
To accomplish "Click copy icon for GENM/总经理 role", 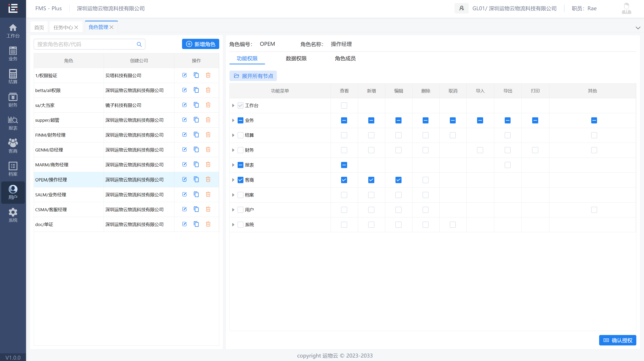I will [x=196, y=150].
